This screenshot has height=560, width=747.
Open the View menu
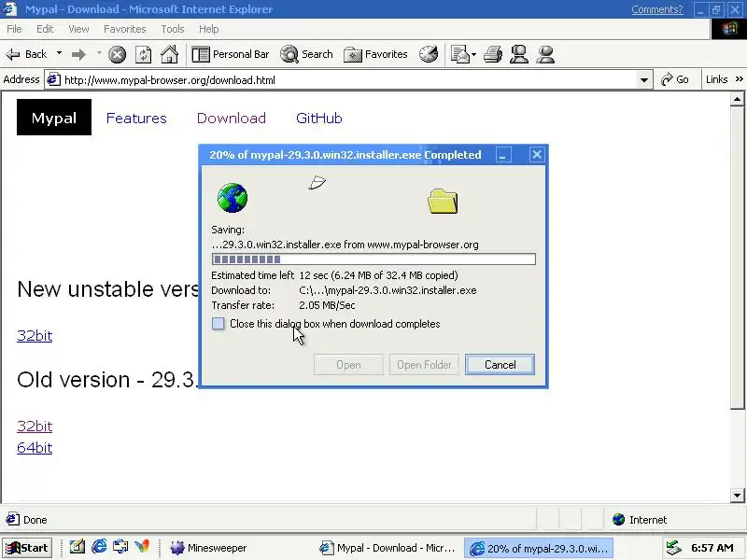coord(78,29)
